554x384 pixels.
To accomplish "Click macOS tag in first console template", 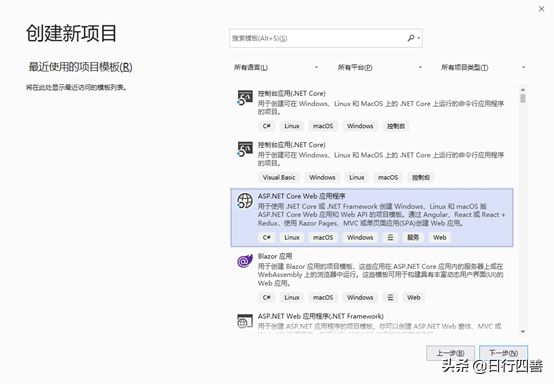I will click(323, 126).
